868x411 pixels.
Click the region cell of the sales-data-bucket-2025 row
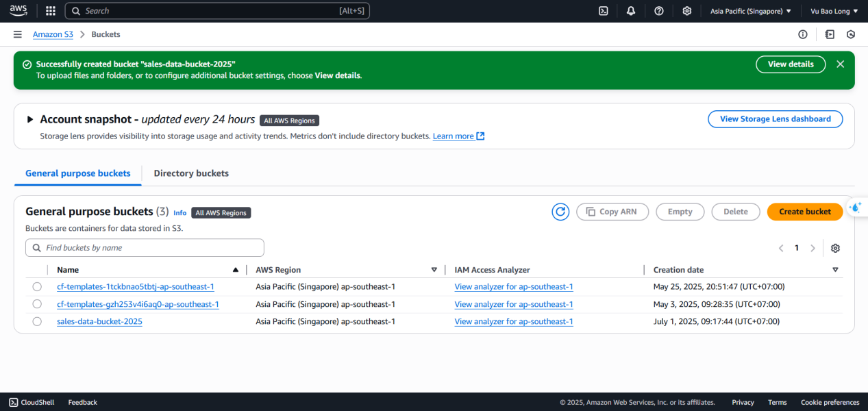click(x=325, y=321)
